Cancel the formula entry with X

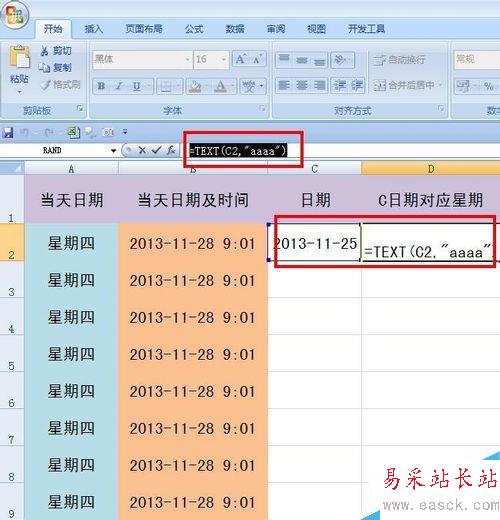(142, 150)
